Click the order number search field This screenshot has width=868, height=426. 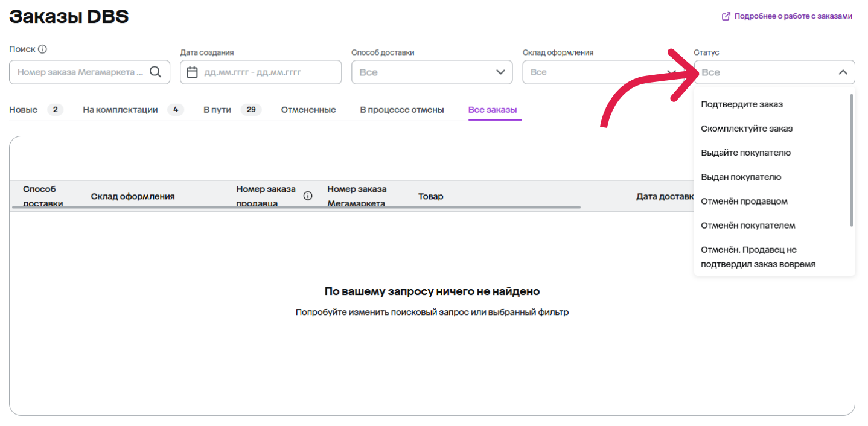(x=80, y=72)
